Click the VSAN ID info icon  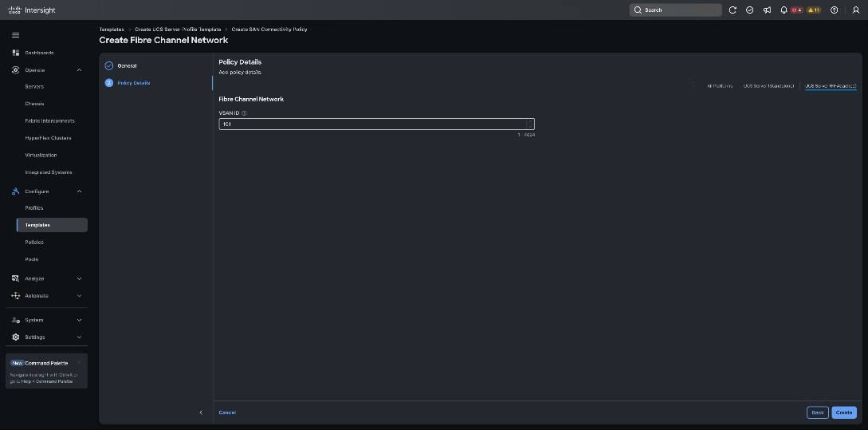click(x=244, y=113)
